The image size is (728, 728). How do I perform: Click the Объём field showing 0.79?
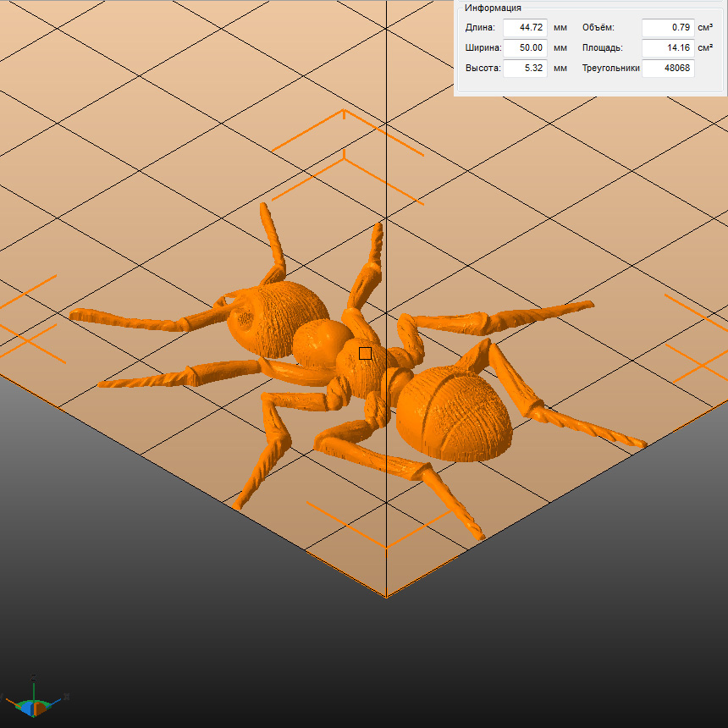tap(667, 27)
